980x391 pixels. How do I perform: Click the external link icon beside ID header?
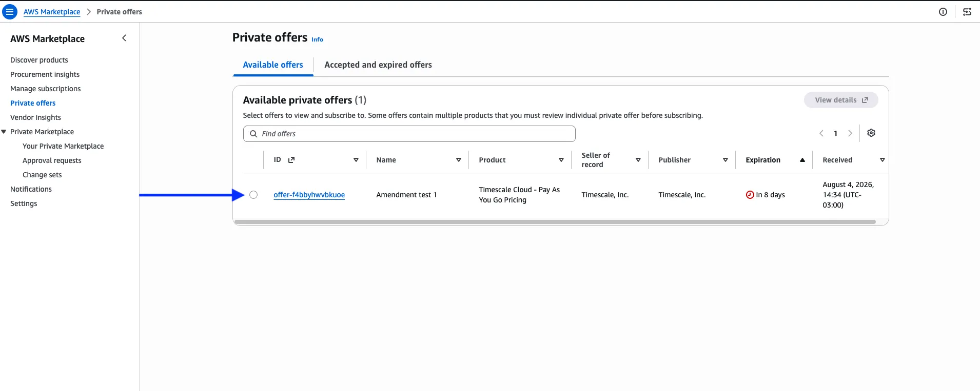point(291,160)
